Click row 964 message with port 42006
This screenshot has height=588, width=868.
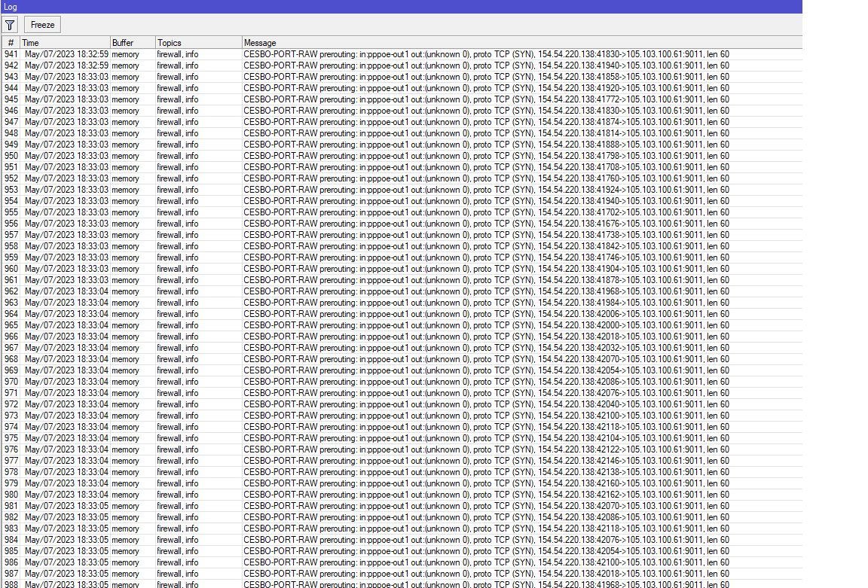click(486, 314)
